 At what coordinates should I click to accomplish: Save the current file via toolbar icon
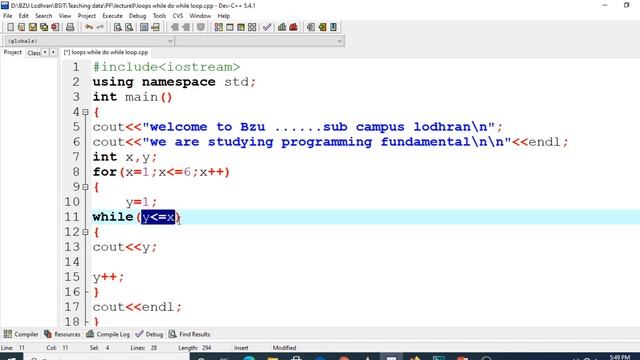click(x=33, y=27)
